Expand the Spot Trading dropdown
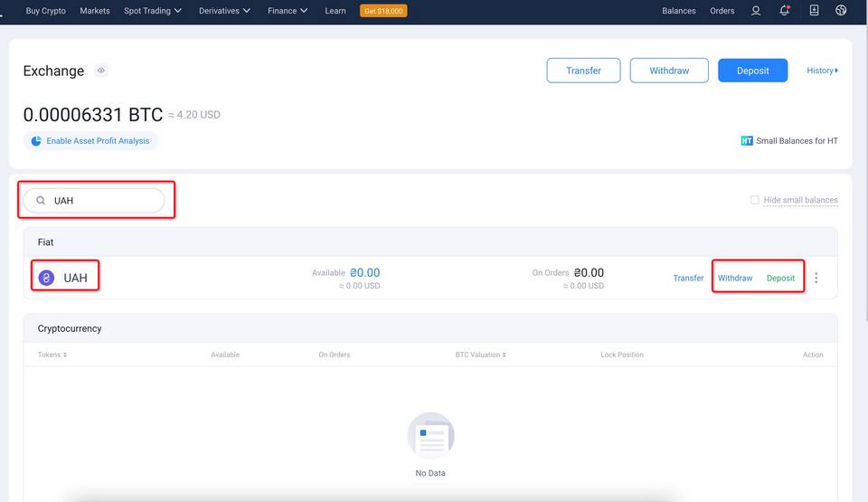Image resolution: width=868 pixels, height=502 pixels. 152,11
